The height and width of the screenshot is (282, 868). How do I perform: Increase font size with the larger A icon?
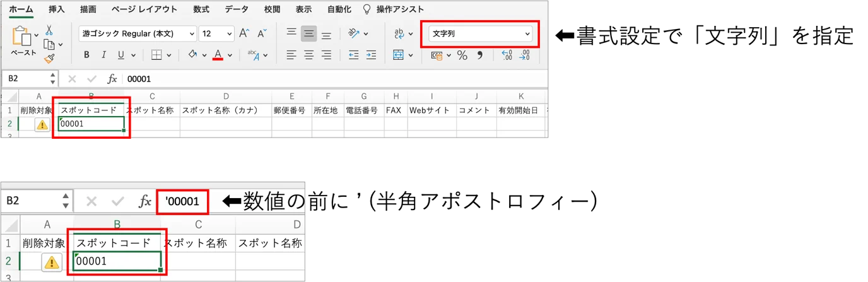click(x=244, y=33)
